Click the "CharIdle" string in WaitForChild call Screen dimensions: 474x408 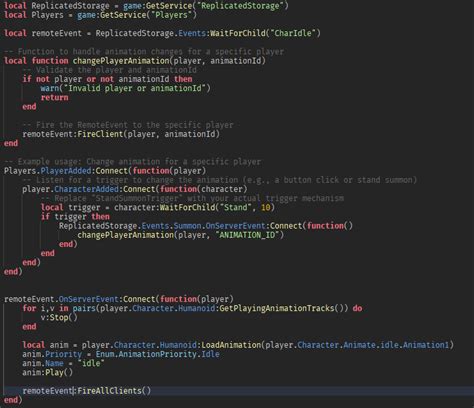click(x=293, y=33)
